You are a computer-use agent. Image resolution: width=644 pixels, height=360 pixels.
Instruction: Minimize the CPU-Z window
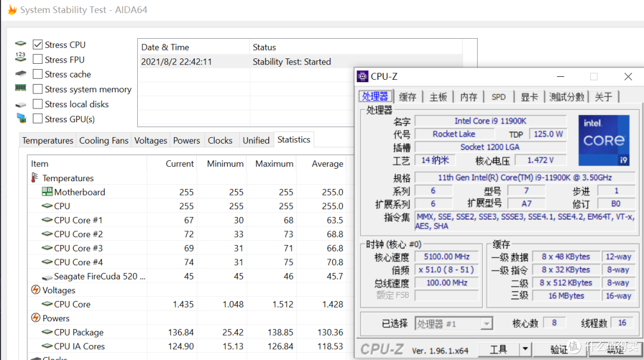(560, 76)
